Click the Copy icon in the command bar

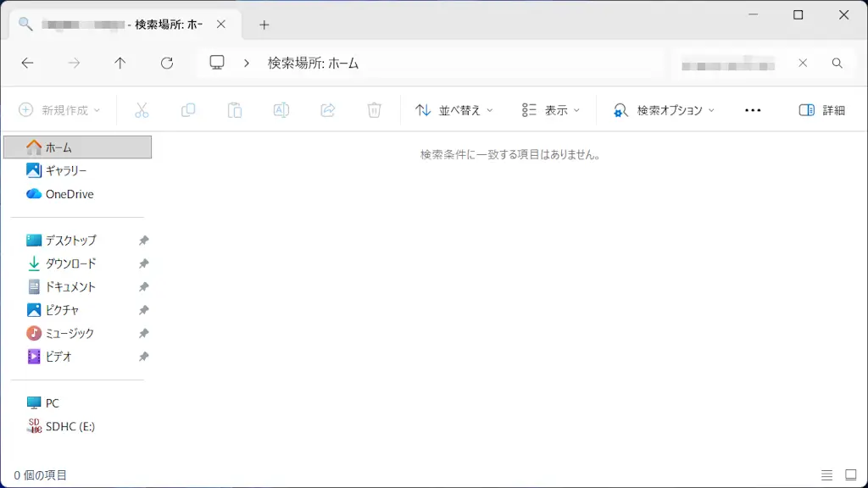[x=187, y=110]
